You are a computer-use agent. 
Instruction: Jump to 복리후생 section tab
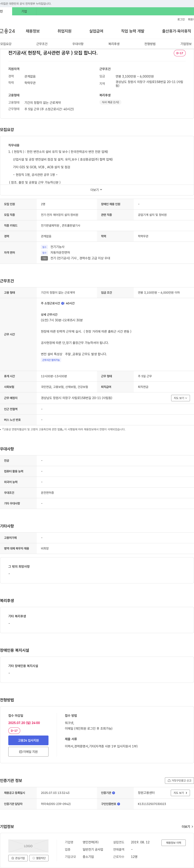(114, 44)
